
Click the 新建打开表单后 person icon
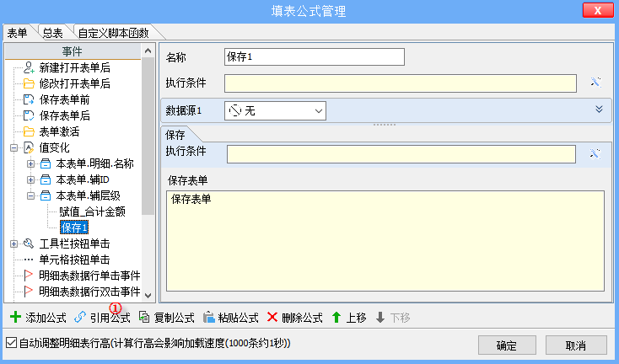[29, 67]
